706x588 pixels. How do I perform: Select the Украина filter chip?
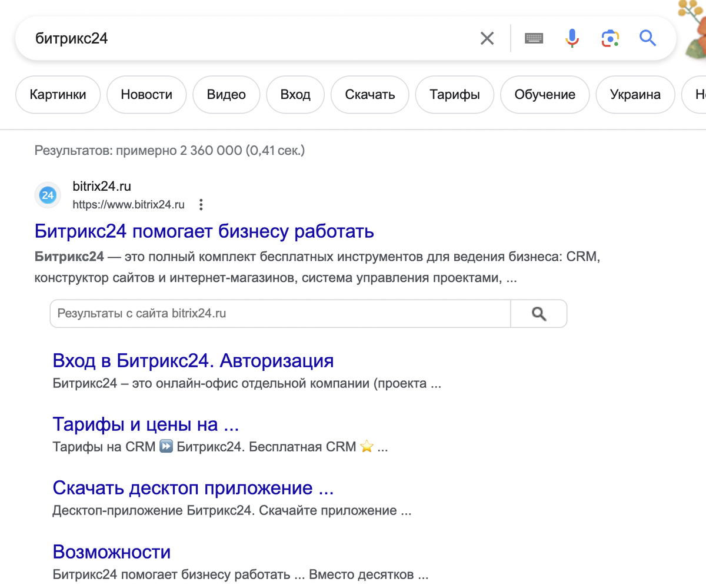coord(635,94)
